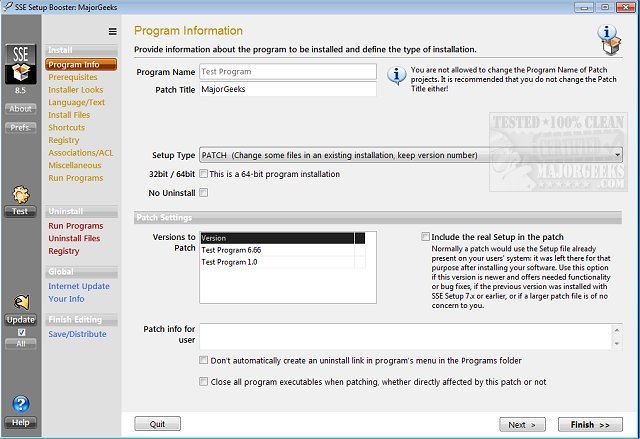The height and width of the screenshot is (439, 640).
Task: Click the Help button label
Action: tap(20, 422)
